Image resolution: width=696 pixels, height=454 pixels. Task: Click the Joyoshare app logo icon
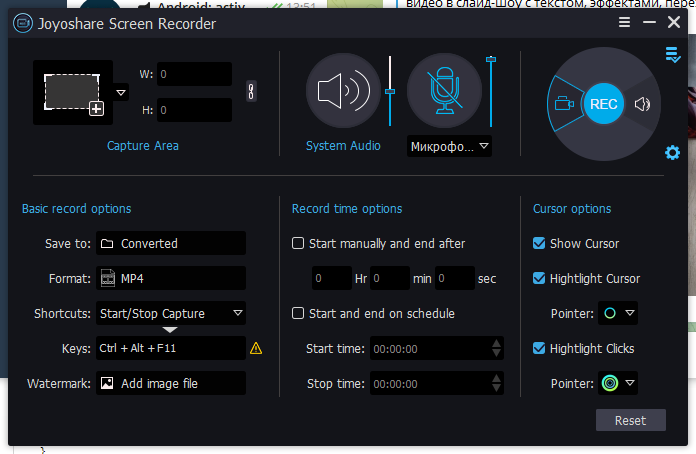coord(23,23)
